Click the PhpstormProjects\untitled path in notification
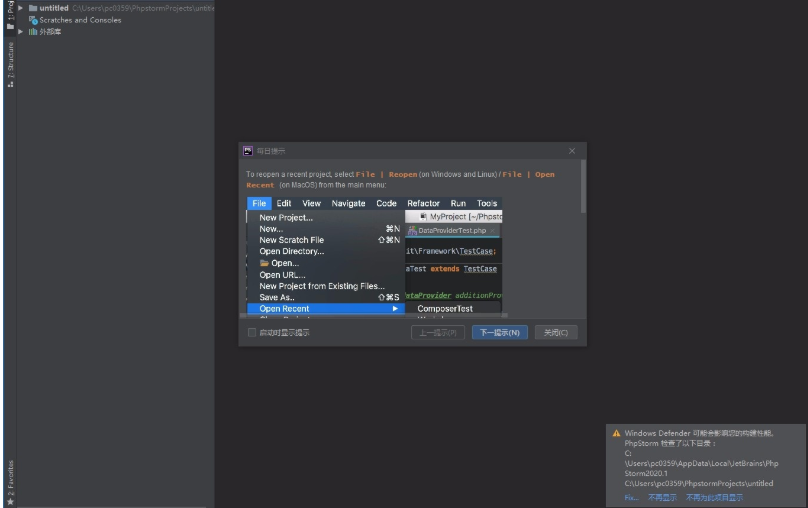808x508 pixels. pyautogui.click(x=699, y=483)
